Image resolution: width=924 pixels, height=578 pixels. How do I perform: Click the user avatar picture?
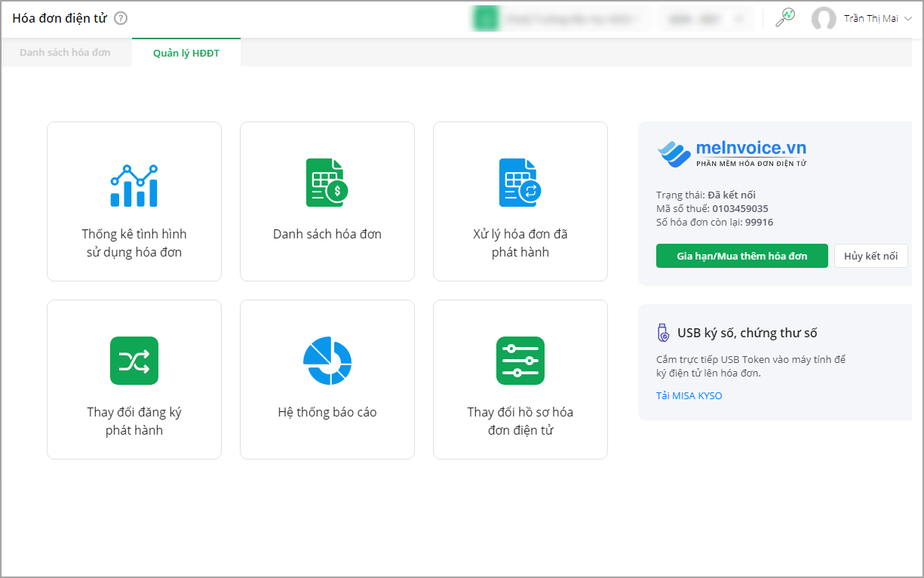coord(823,19)
